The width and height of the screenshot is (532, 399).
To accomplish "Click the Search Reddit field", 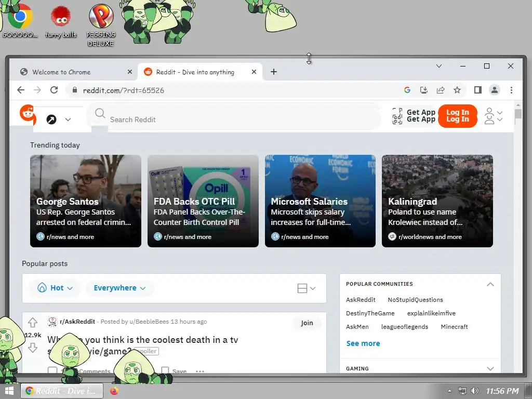I will 234,117.
